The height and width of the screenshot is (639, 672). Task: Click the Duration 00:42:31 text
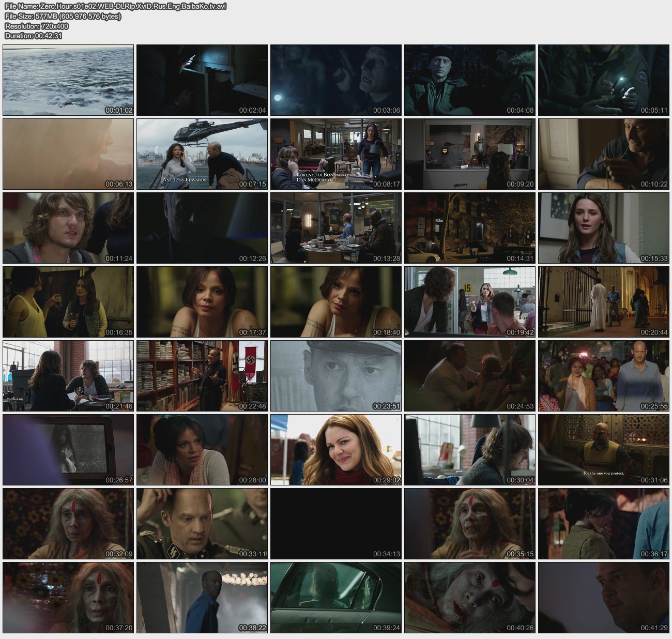(x=33, y=36)
